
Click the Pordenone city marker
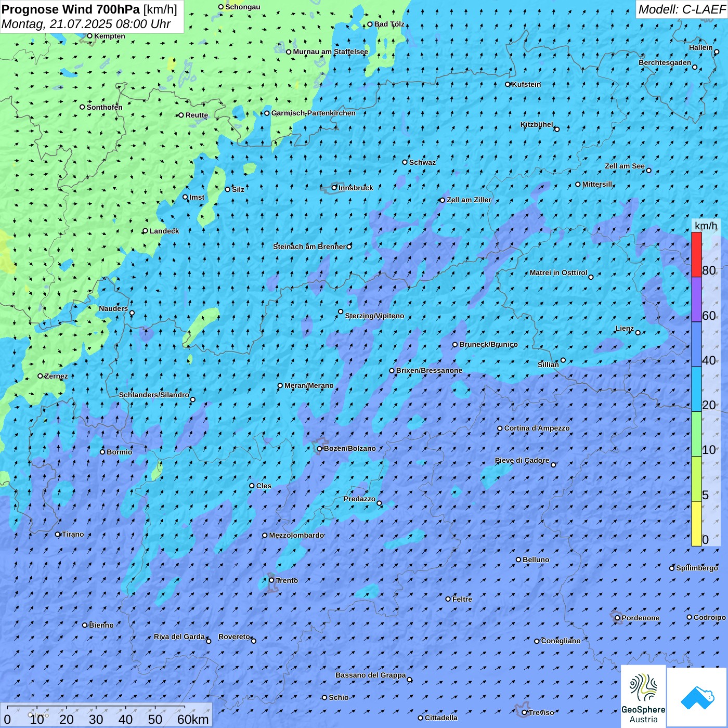pyautogui.click(x=617, y=618)
